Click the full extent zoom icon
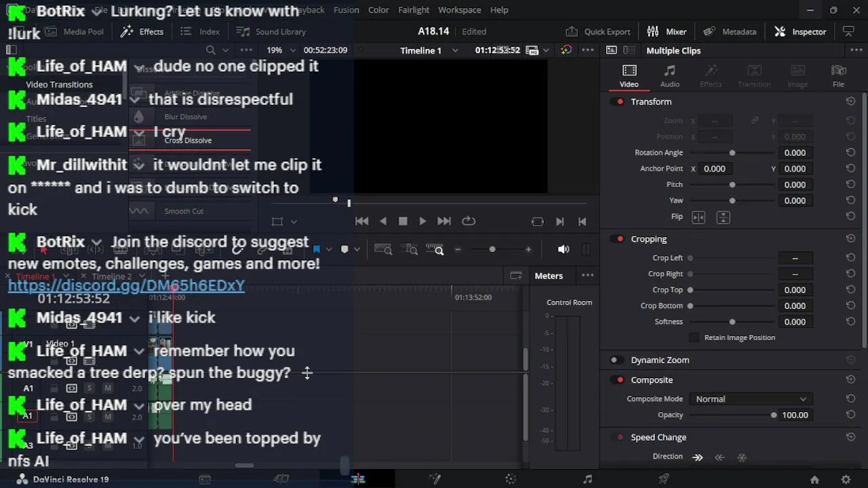This screenshot has width=868, height=488. (383, 249)
